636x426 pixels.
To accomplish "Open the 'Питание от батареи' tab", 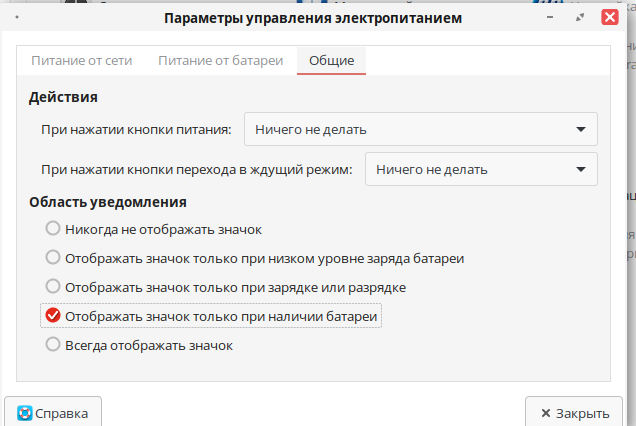I will point(219,60).
